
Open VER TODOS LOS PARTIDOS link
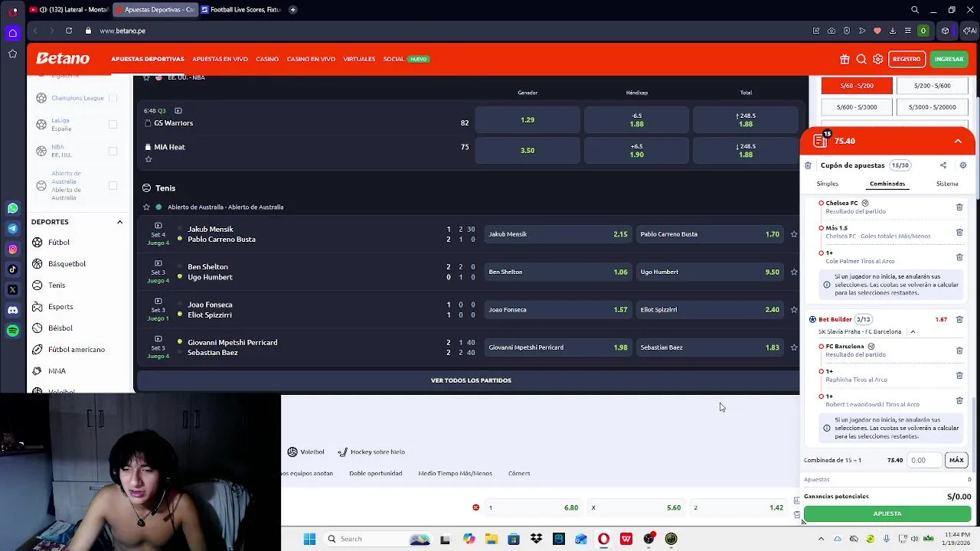click(471, 380)
